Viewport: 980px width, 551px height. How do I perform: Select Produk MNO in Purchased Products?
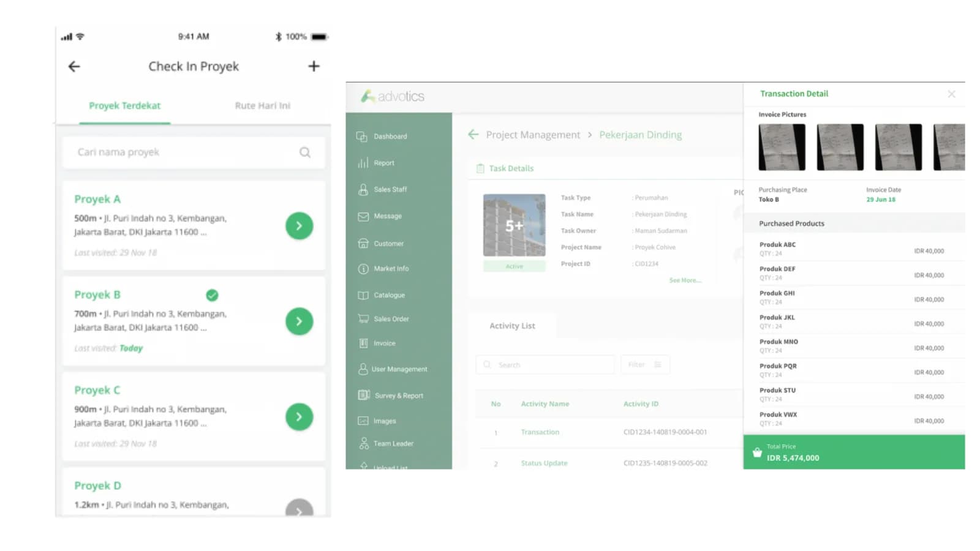click(x=854, y=346)
